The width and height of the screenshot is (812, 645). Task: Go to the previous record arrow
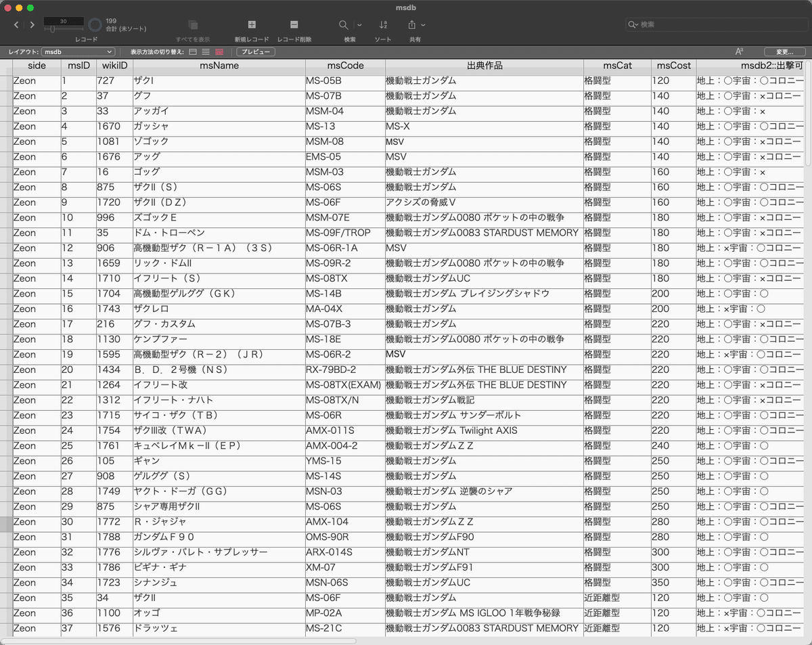pyautogui.click(x=17, y=25)
